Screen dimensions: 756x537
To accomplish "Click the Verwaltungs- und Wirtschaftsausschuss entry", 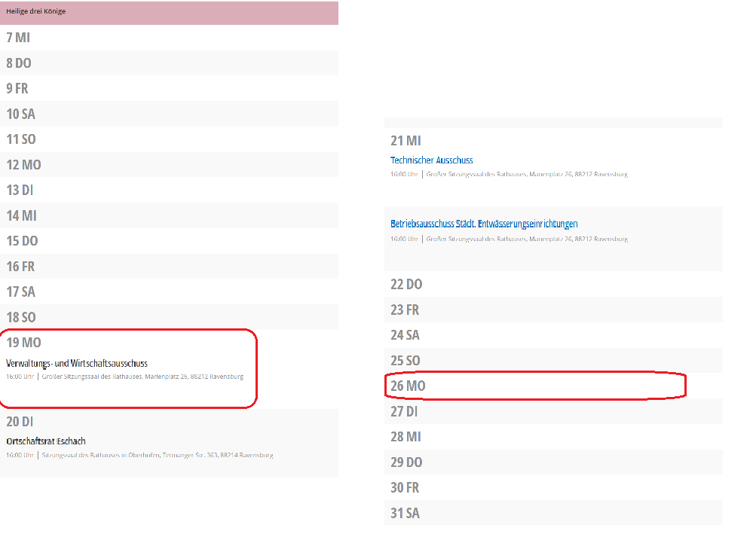I will coord(77,363).
